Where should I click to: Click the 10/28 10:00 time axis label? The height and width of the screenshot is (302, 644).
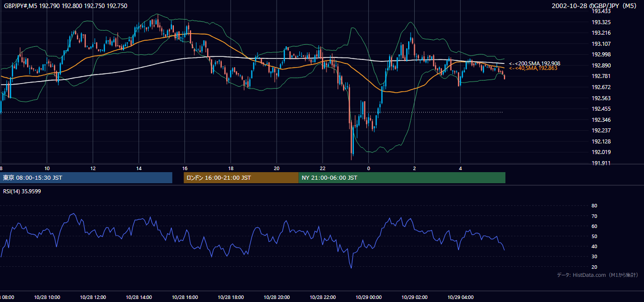pyautogui.click(x=46, y=297)
